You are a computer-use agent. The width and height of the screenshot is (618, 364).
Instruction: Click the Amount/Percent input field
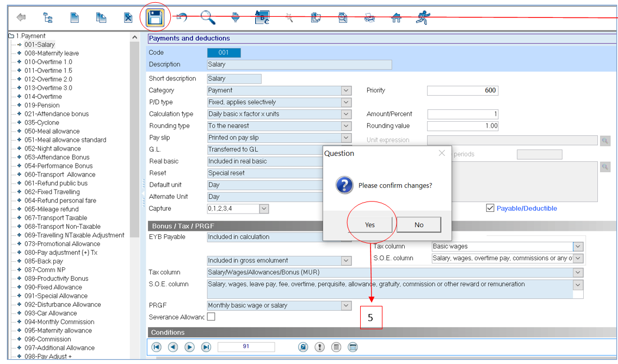(x=463, y=114)
